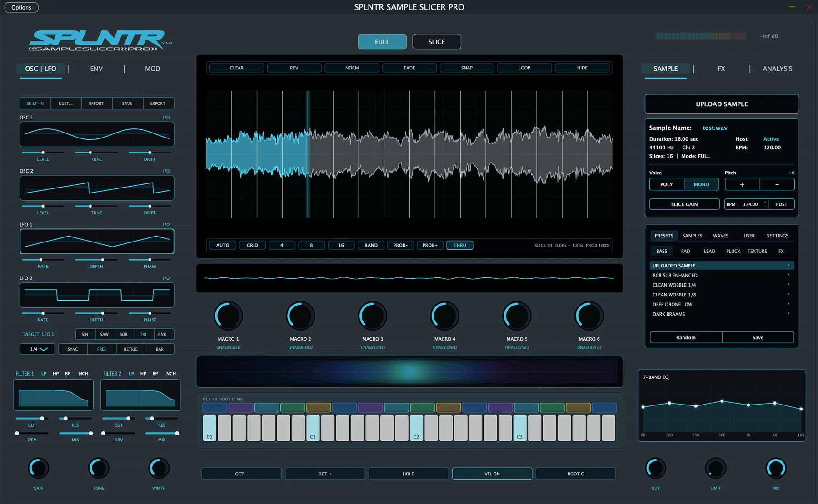
Task: Increase pitch with the plus button
Action: (742, 184)
